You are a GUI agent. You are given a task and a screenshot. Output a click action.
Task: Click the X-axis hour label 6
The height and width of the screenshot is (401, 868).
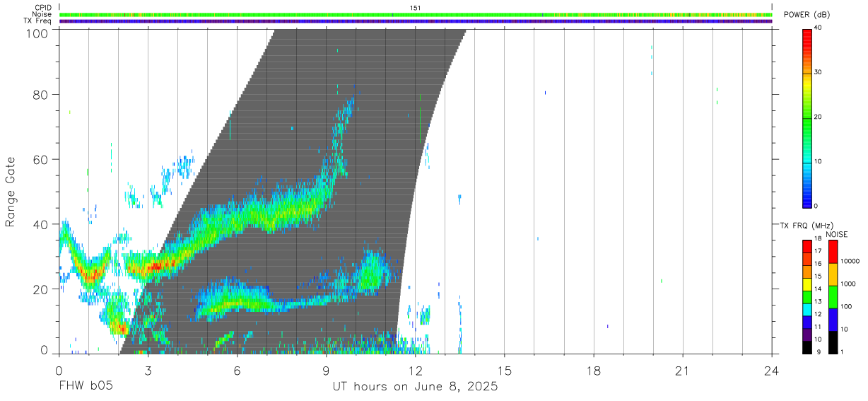[237, 371]
